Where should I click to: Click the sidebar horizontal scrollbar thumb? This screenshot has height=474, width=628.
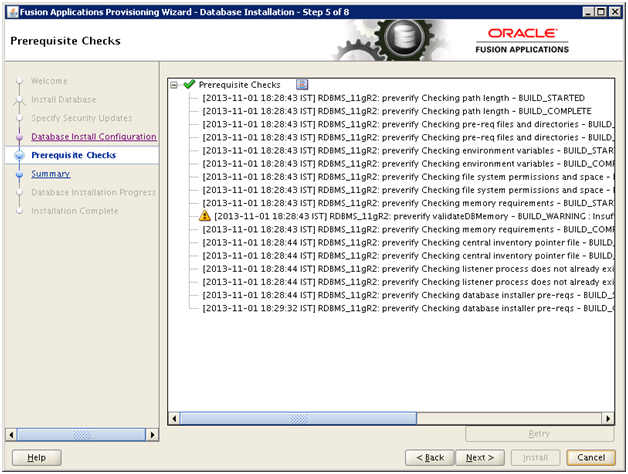81,435
